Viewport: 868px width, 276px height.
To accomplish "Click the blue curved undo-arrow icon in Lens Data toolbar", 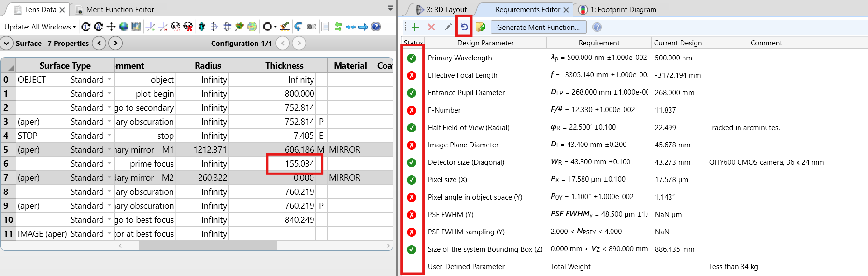I will 298,27.
